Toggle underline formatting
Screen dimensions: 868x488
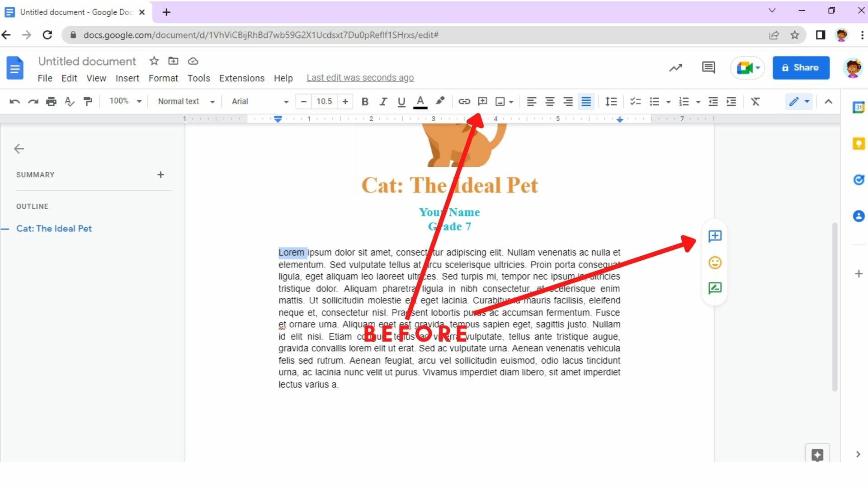tap(401, 102)
